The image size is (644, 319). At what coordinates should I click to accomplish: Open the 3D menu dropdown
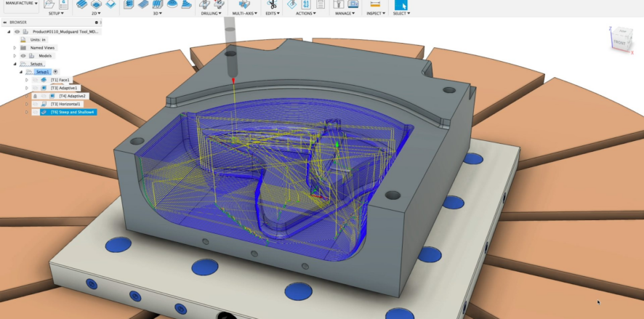tap(157, 13)
